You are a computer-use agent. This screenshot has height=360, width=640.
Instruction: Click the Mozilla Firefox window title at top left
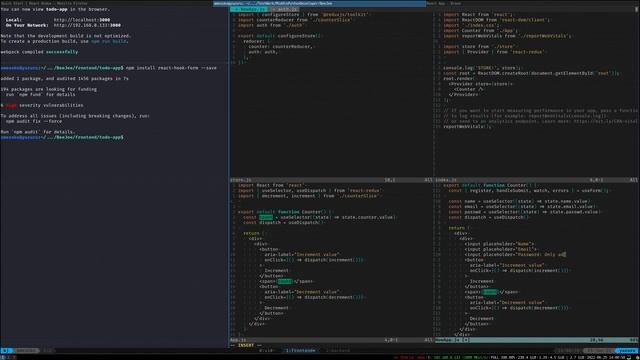(44, 3)
